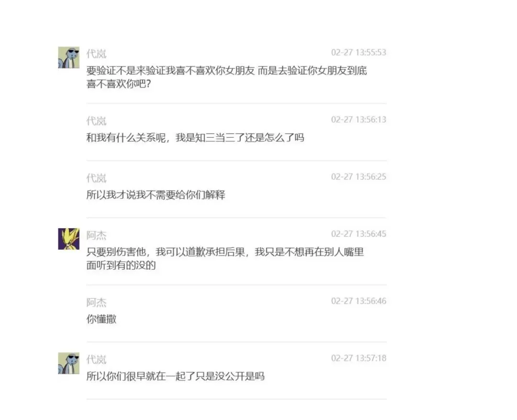The image size is (517, 420).
Task: Select message starting 要验证不是来验证
Action: point(226,77)
